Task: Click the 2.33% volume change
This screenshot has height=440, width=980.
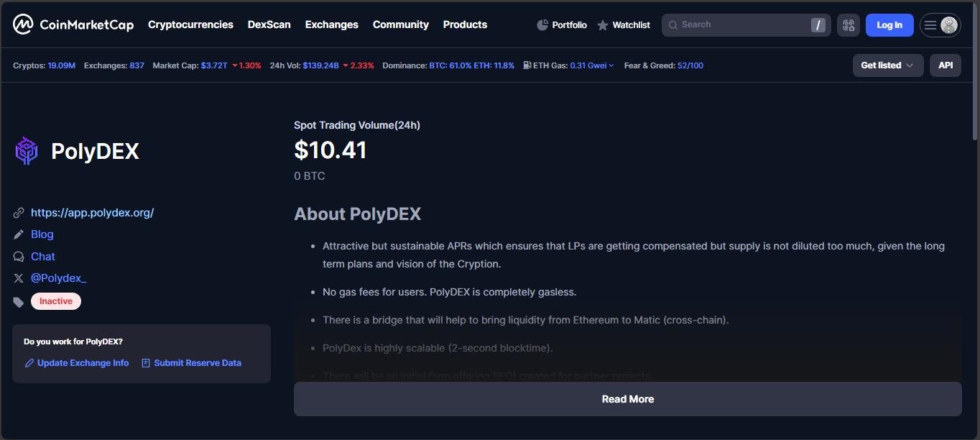Action: click(359, 65)
